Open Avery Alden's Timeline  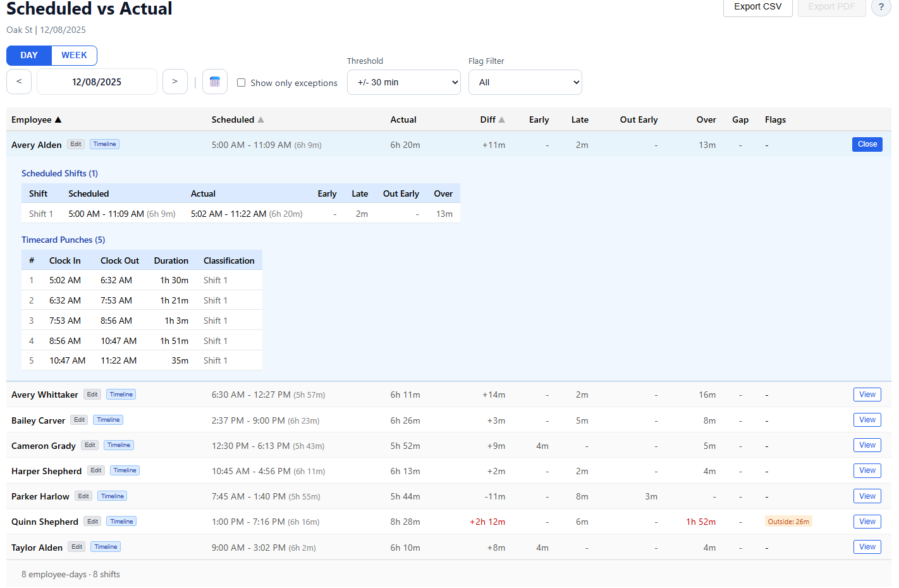pyautogui.click(x=105, y=144)
